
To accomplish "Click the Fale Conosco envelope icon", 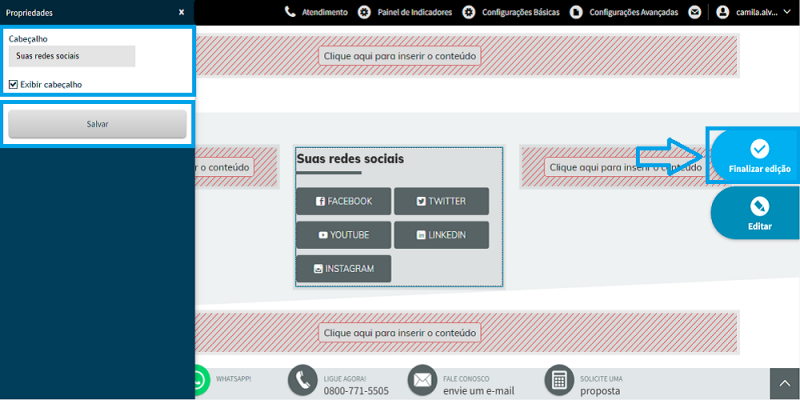I will [422, 380].
